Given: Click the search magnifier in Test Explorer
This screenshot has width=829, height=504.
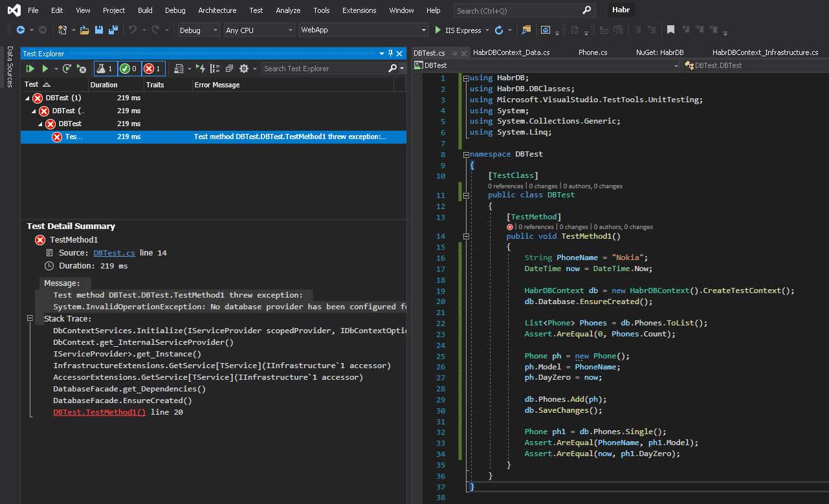Looking at the screenshot, I should pyautogui.click(x=392, y=69).
